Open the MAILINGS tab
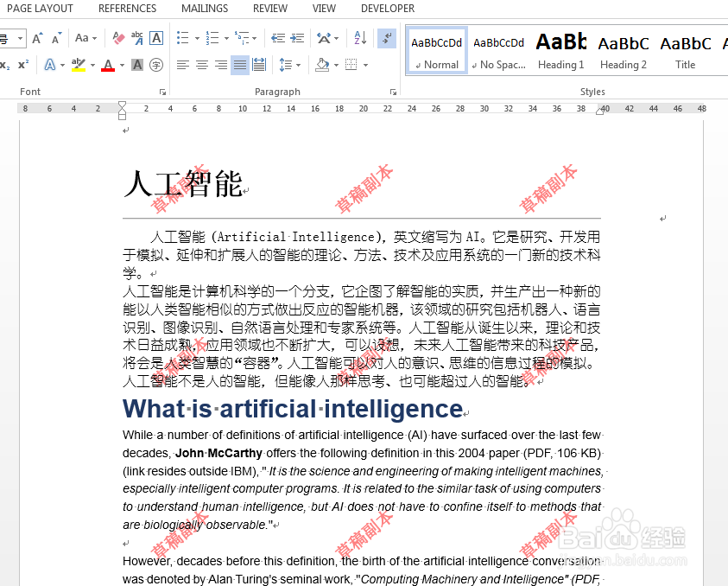Screen dimensions: 728x586 point(205,9)
